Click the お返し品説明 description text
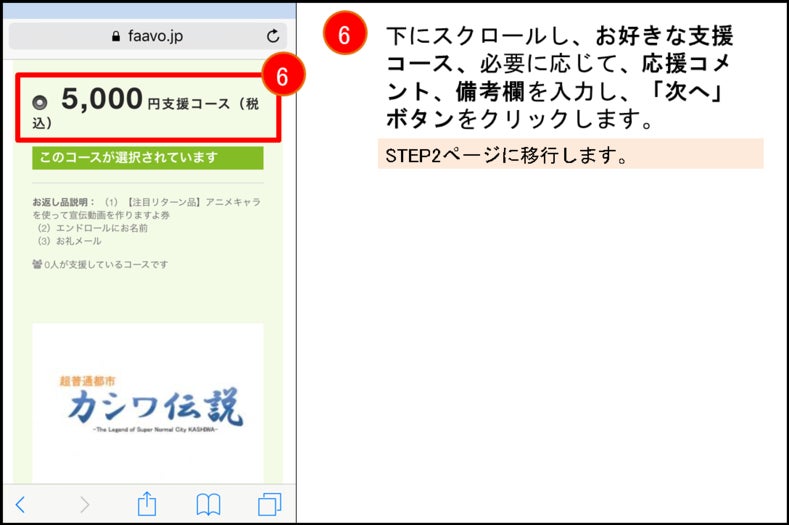The width and height of the screenshot is (789, 525). pos(146,221)
